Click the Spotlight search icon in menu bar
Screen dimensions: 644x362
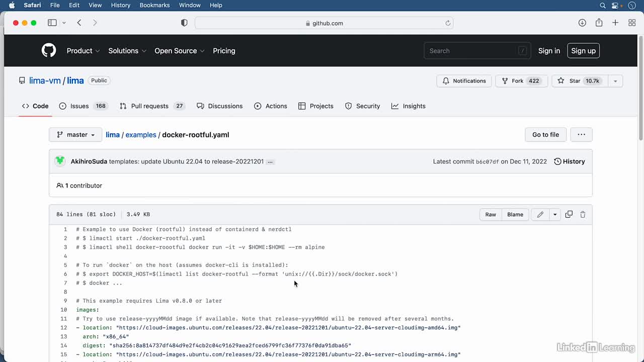(603, 5)
